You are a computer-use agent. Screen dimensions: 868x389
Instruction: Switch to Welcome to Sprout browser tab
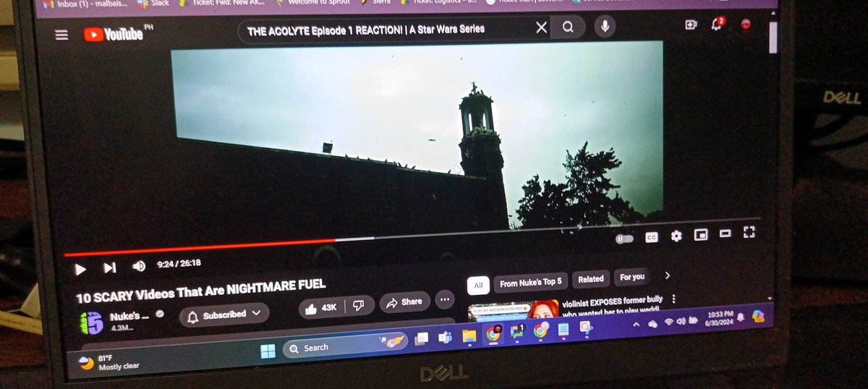pos(312,3)
